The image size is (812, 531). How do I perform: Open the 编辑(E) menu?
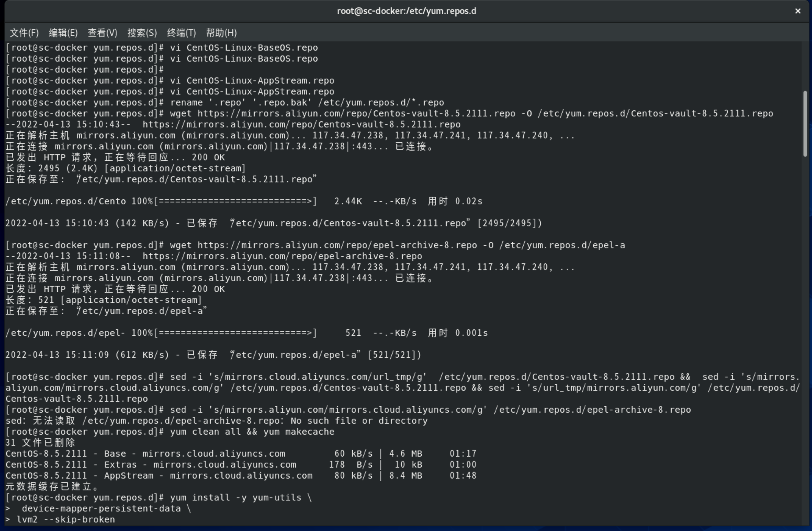coord(63,33)
